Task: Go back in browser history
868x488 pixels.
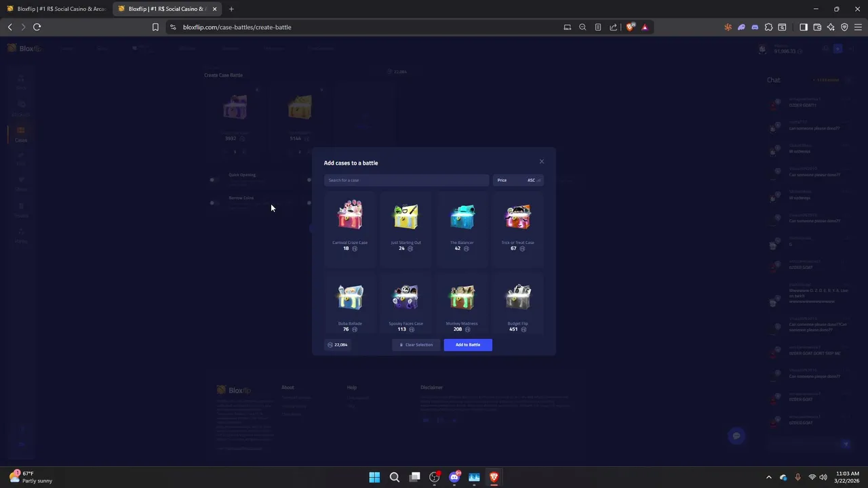Action: (x=9, y=27)
